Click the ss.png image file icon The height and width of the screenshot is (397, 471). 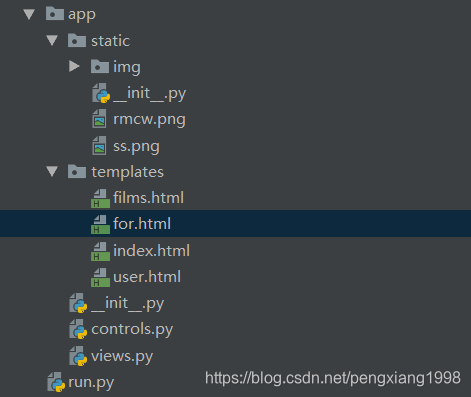pos(99,146)
